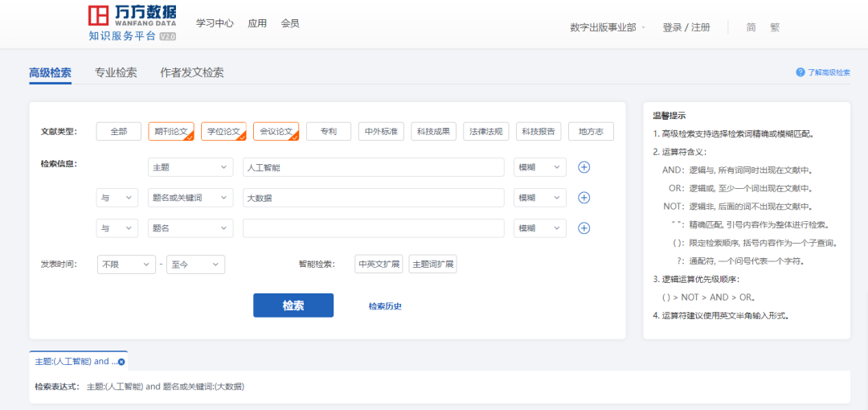Open match mode dropdown for 人工智能 row
868x410 pixels.
click(540, 167)
